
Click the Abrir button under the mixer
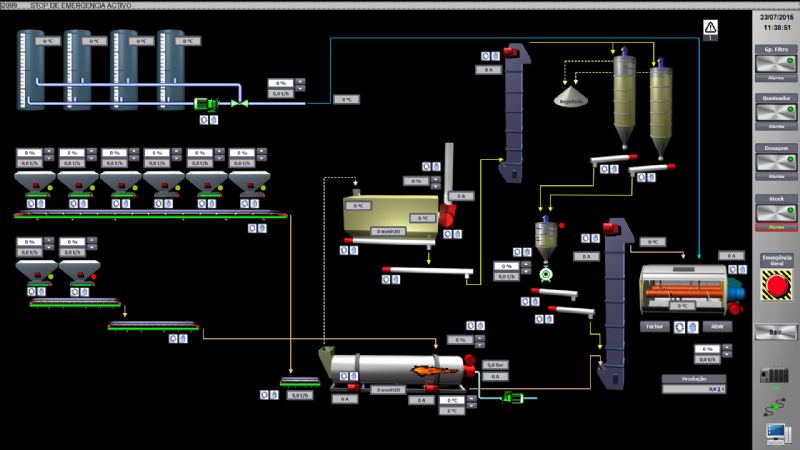716,326
